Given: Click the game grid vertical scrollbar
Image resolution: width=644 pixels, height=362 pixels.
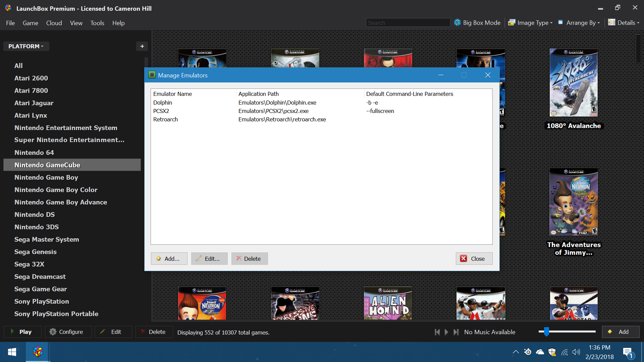Looking at the screenshot, I should [x=638, y=48].
